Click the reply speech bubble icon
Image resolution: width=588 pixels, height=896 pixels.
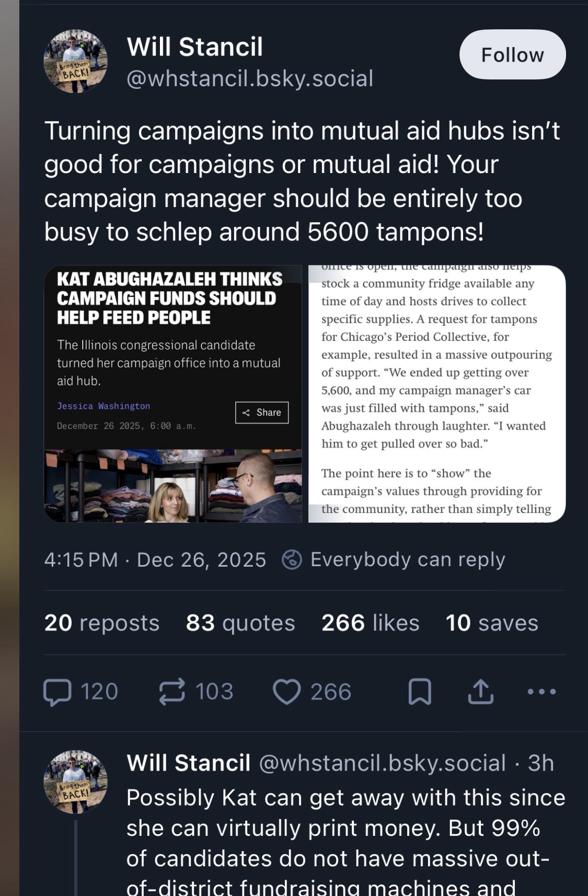(57, 692)
